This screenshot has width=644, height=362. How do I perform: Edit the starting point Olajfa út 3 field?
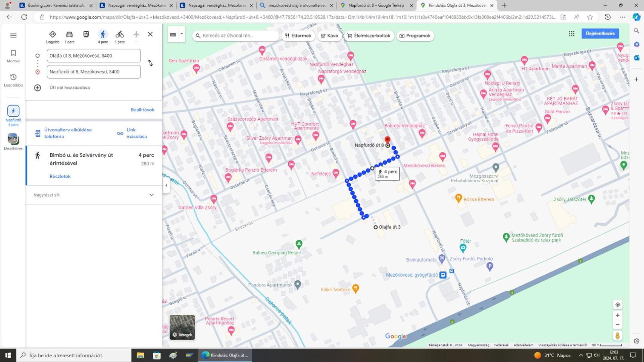94,56
